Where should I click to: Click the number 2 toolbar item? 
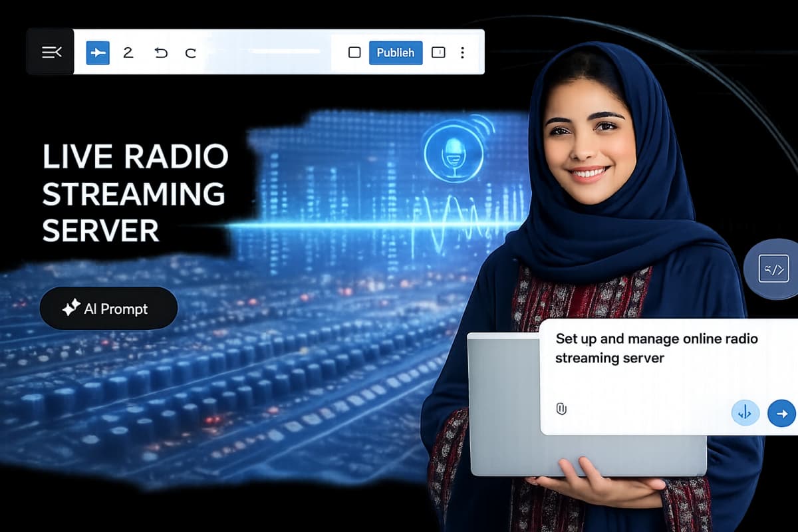coord(128,53)
